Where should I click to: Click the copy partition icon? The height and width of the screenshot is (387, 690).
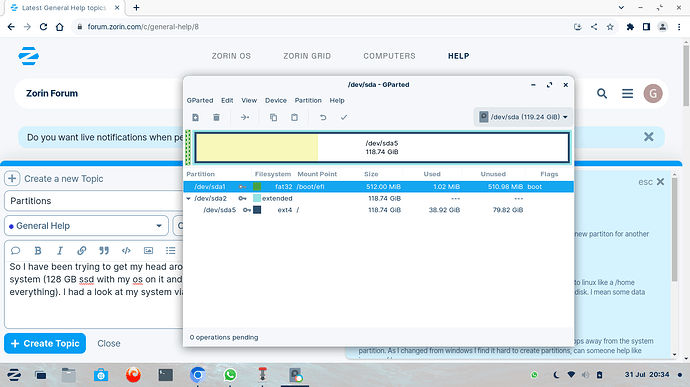coord(273,118)
